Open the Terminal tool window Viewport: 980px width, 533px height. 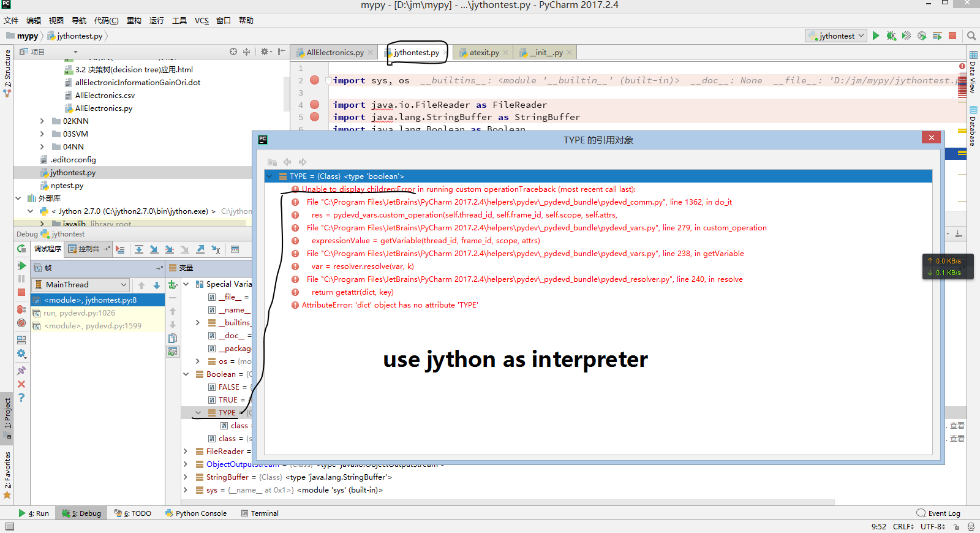[x=260, y=513]
